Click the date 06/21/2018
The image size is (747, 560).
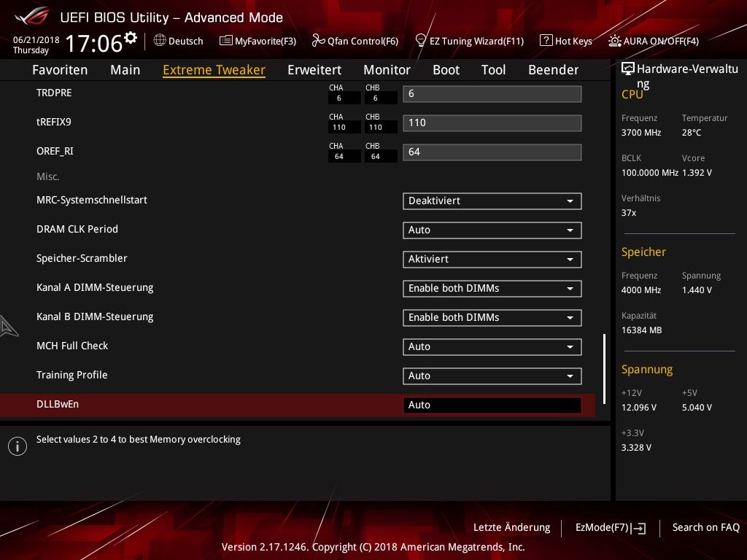click(36, 39)
